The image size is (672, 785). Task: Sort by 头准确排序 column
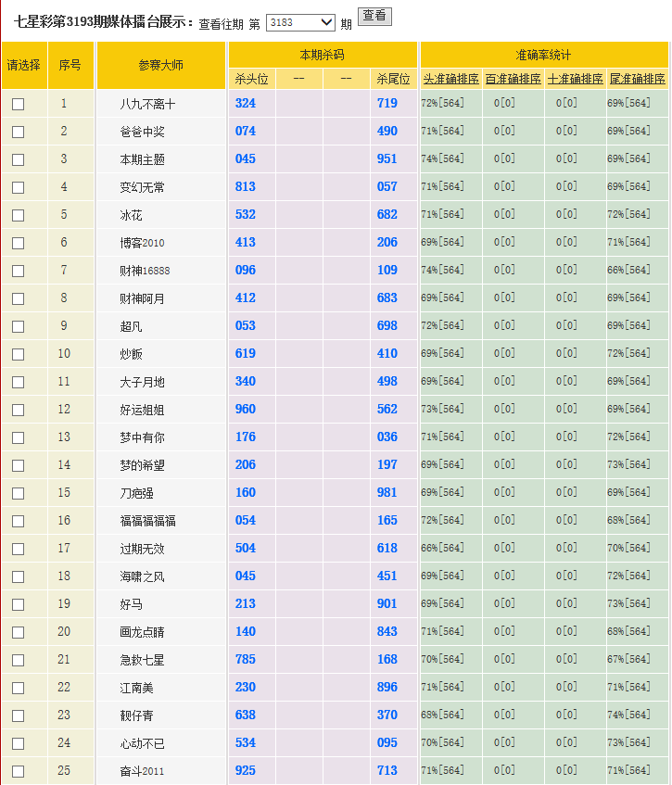tap(450, 80)
